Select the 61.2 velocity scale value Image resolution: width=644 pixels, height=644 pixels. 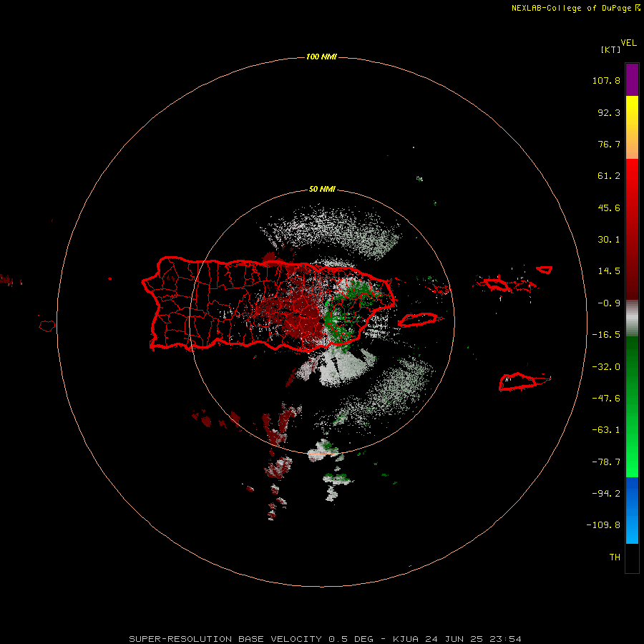point(609,176)
